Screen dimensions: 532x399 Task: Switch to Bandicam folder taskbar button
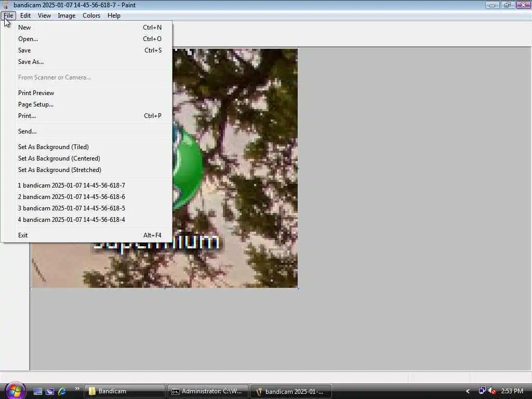click(x=124, y=392)
